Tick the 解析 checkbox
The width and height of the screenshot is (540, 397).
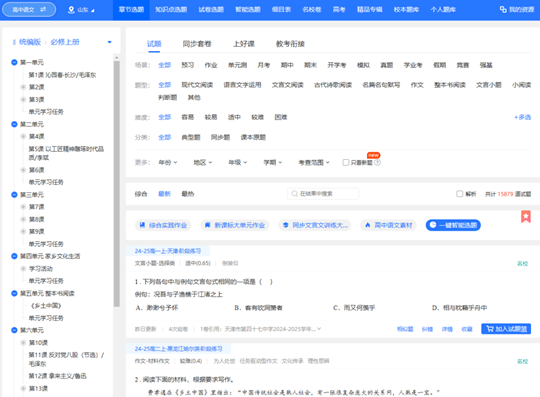[459, 194]
